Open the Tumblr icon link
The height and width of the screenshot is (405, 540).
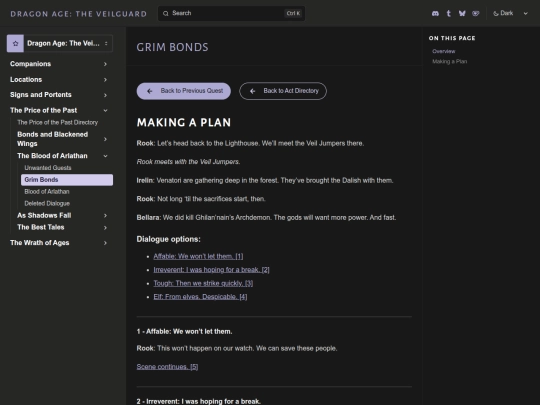[449, 13]
